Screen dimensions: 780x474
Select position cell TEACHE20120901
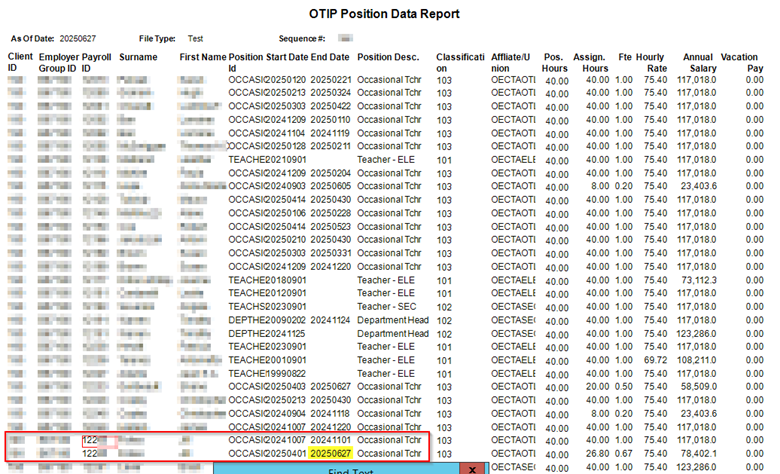coord(267,293)
